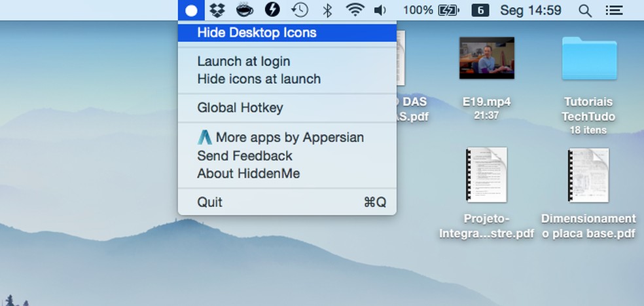Open the Dropbox menu bar icon
Viewport: 644px width, 306px height.
217,10
